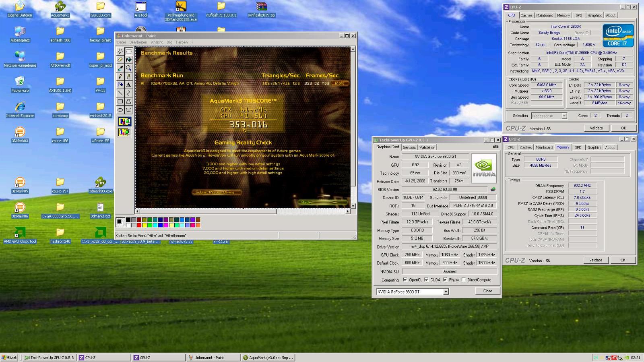644x362 pixels.
Task: Click OK in CPU-Z memory timings window
Action: point(623,260)
